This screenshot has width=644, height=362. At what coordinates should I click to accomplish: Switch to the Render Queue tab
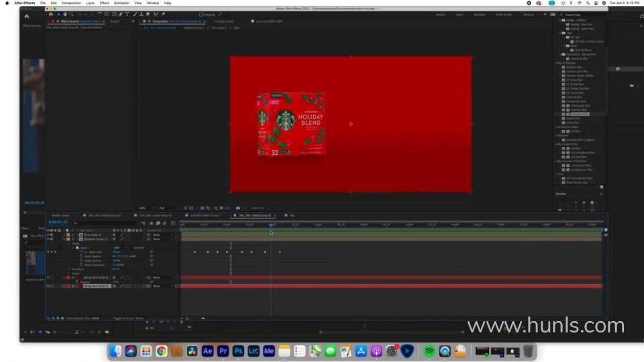[61, 215]
